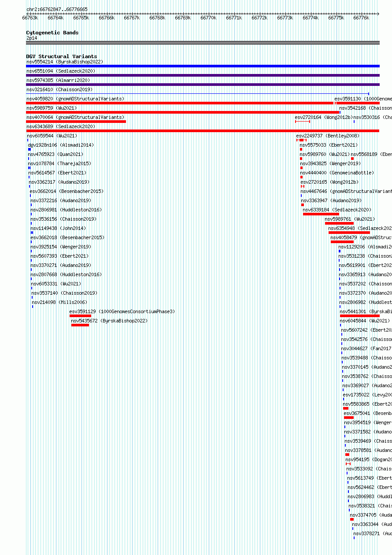Select the nsv214098 (Mills2006) label
This screenshot has width=392, height=555.
[59, 302]
